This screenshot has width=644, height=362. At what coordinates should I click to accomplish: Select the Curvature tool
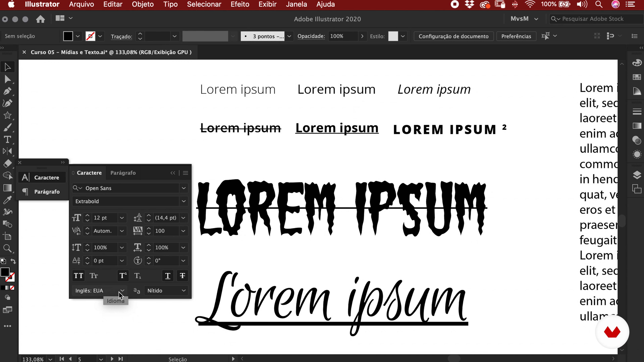point(8,103)
